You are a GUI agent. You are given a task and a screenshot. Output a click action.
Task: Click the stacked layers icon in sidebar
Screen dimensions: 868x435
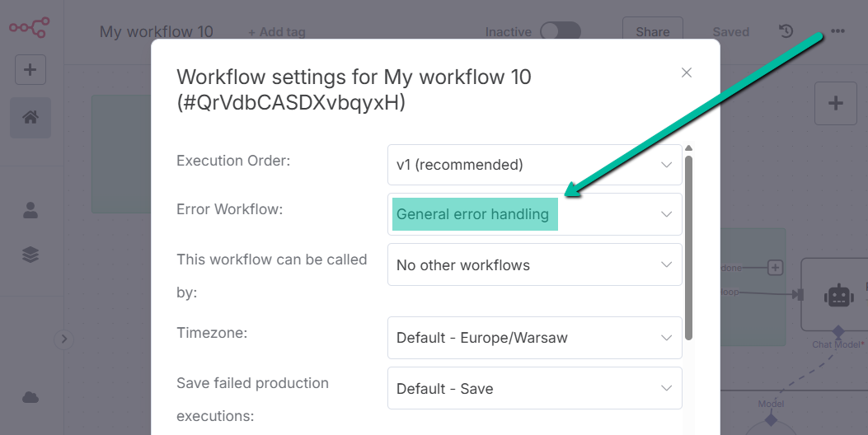point(30,255)
